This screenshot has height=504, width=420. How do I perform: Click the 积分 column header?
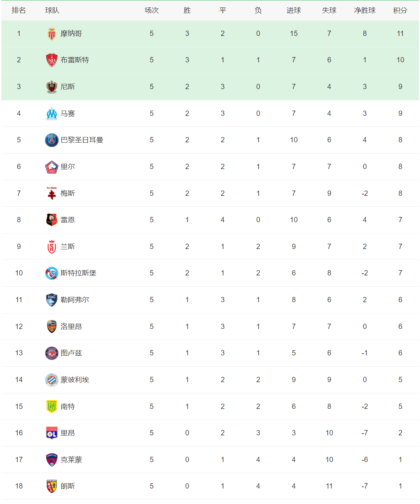[x=400, y=11]
